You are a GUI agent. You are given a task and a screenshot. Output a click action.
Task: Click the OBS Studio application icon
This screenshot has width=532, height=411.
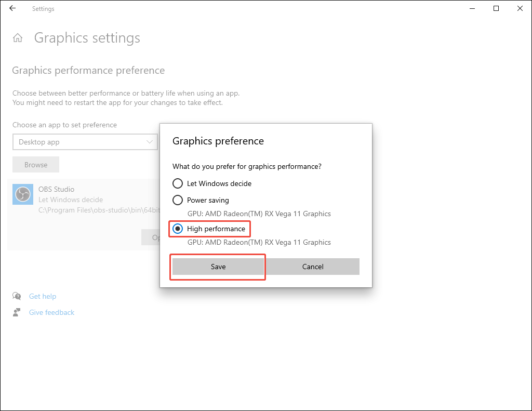22,194
